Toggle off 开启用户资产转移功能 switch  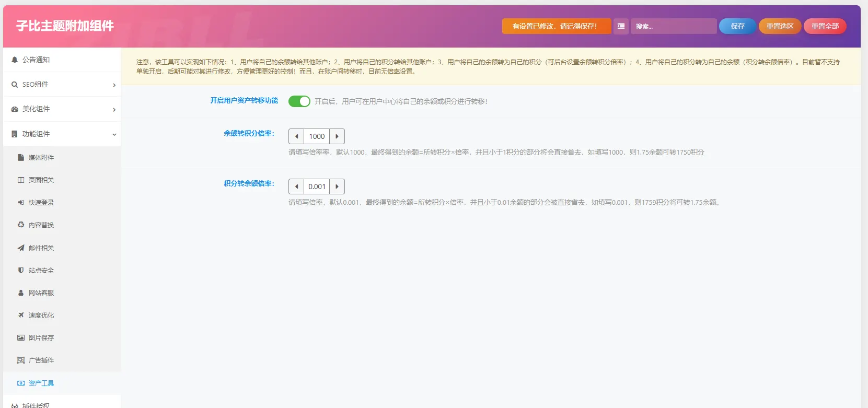click(x=299, y=101)
